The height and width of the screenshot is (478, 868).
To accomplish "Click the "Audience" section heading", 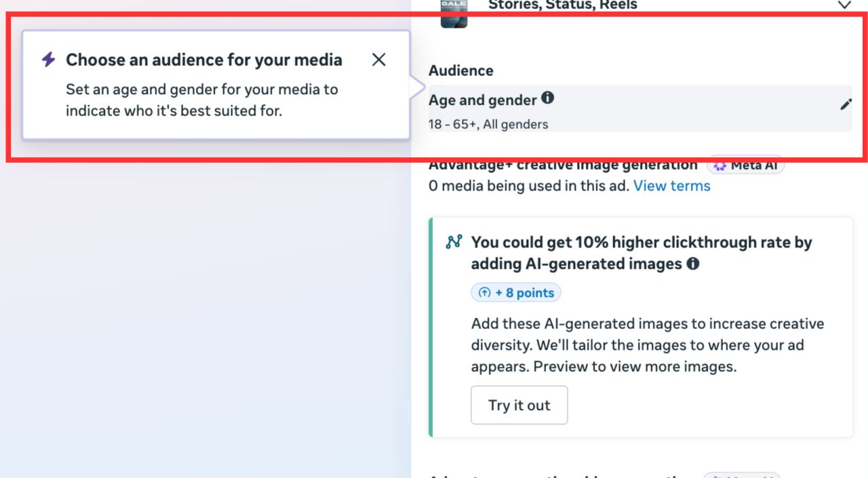I will pos(461,71).
